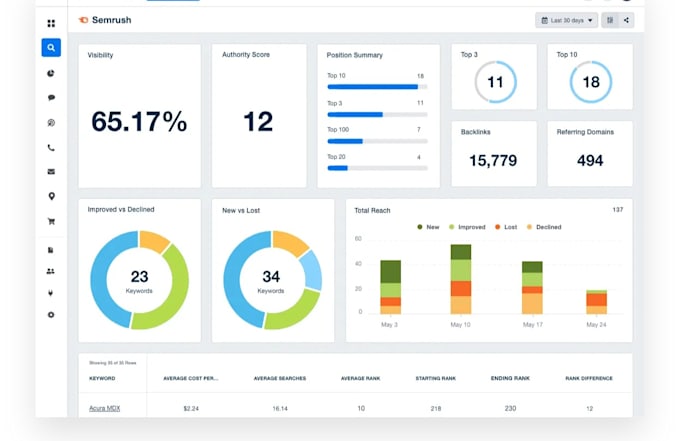Click the share icon button
The width and height of the screenshot is (680, 441).
626,20
